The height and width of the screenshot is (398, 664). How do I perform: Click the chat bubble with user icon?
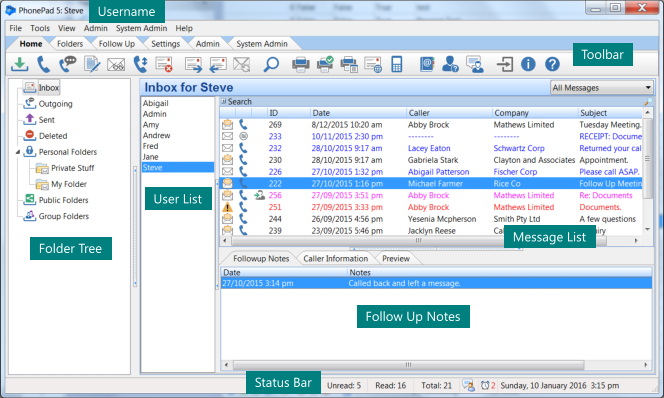(475, 64)
